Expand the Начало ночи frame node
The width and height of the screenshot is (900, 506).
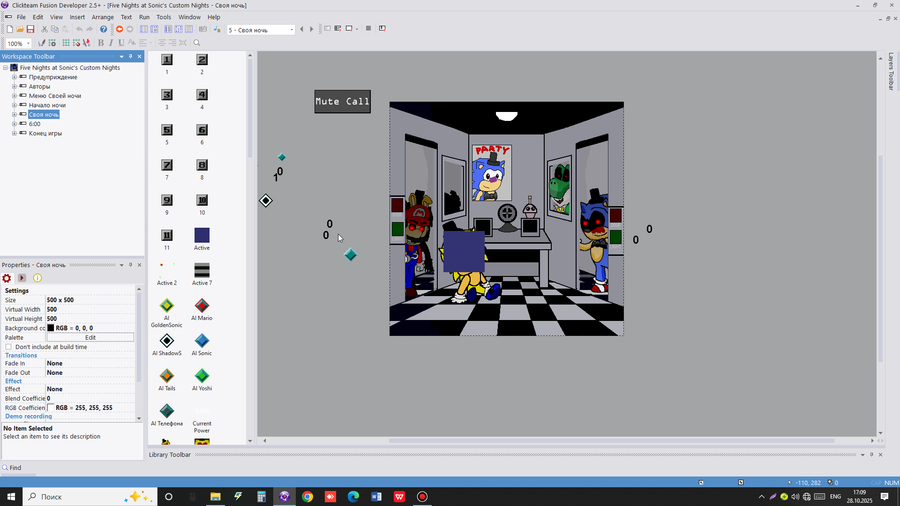pos(14,105)
